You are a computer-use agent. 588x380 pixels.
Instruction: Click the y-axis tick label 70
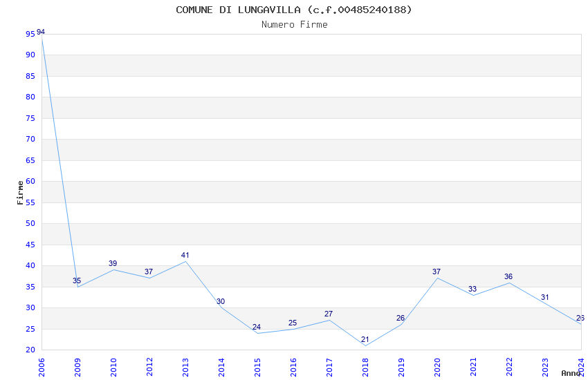(x=30, y=139)
